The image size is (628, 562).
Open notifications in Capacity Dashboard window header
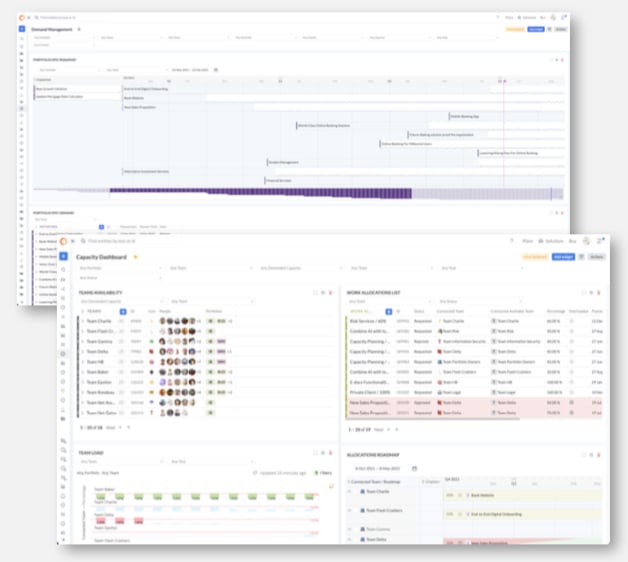600,241
